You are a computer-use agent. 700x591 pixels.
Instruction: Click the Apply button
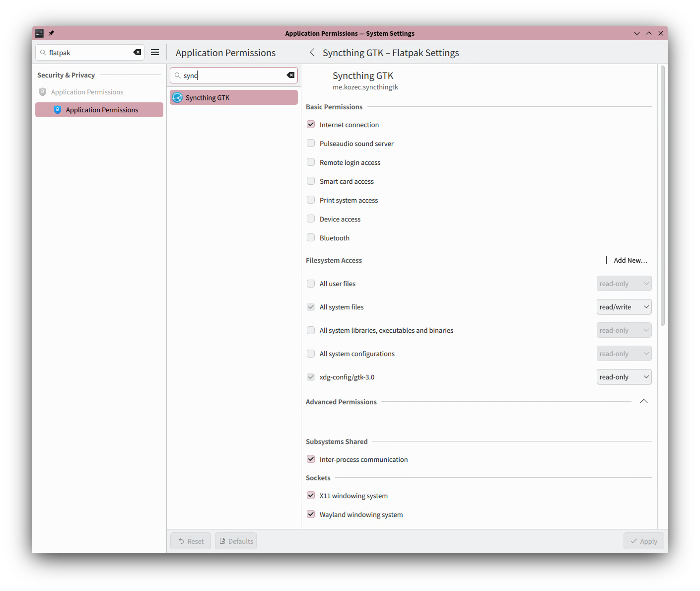(643, 541)
